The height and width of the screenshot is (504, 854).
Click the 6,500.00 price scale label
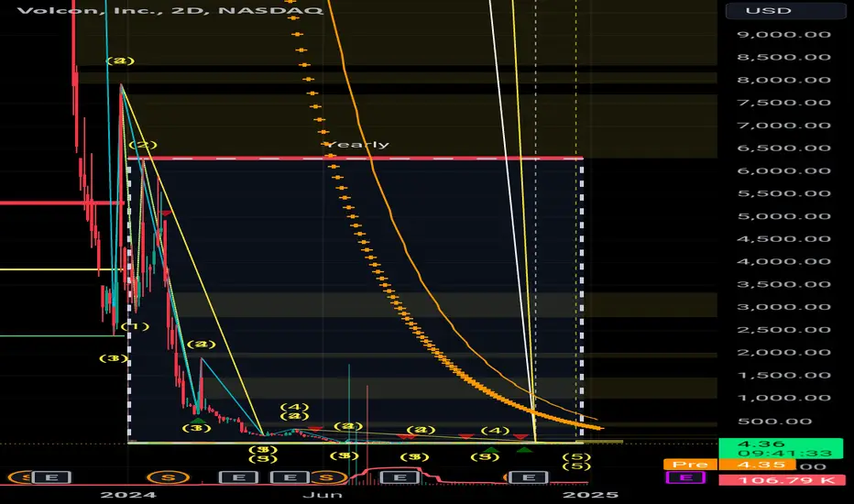(783, 148)
